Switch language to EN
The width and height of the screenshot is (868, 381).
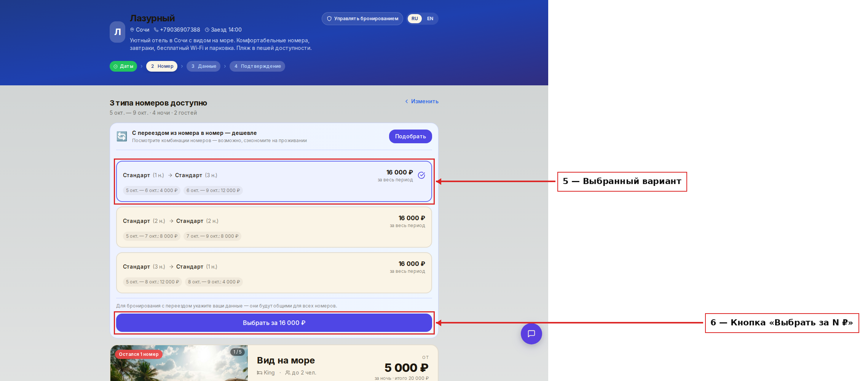click(x=430, y=19)
